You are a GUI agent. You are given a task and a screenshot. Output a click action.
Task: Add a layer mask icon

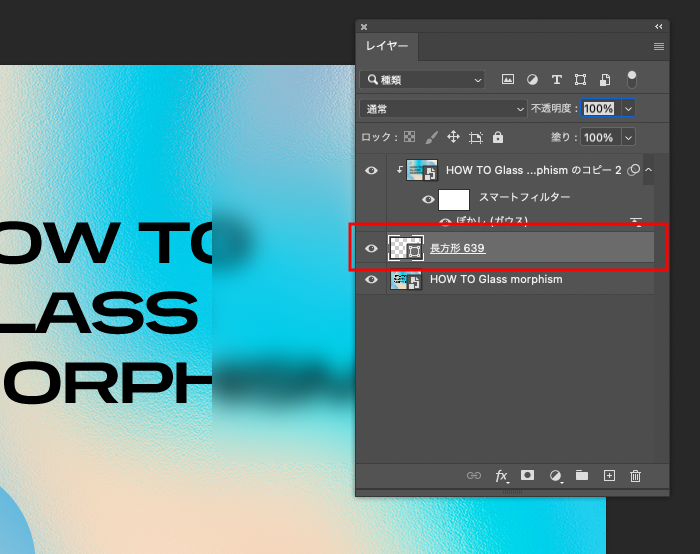pyautogui.click(x=527, y=475)
